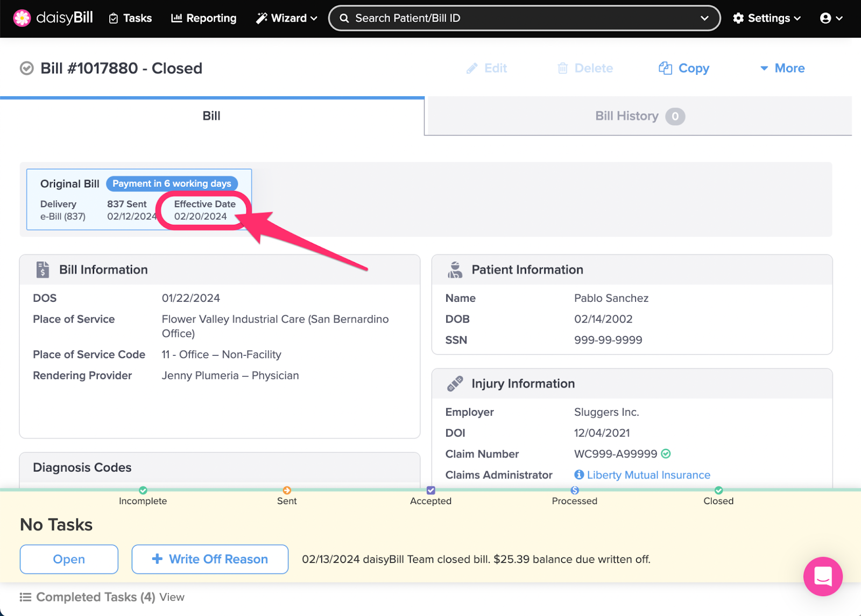Click the Write Off Reason button

point(210,559)
